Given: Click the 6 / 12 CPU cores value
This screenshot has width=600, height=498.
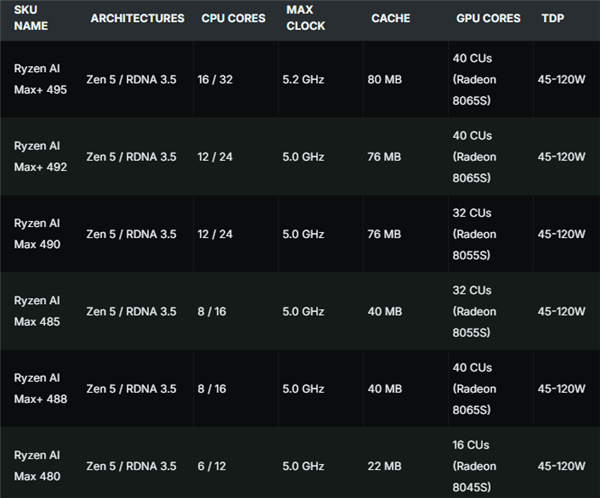Looking at the screenshot, I should (212, 466).
